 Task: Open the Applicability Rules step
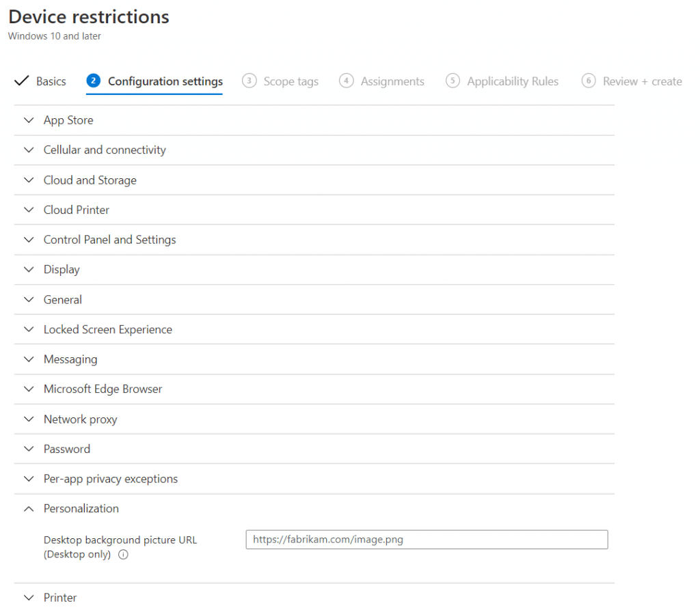click(x=513, y=81)
